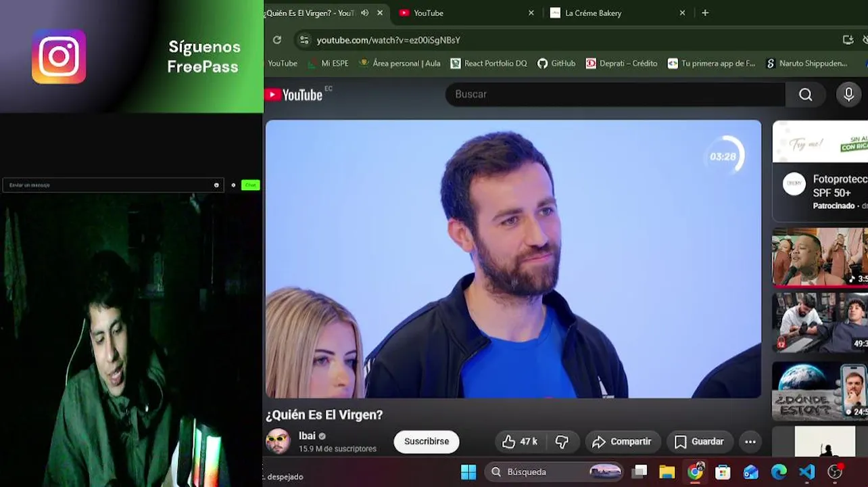Open Task View on the taskbar

coord(640,472)
